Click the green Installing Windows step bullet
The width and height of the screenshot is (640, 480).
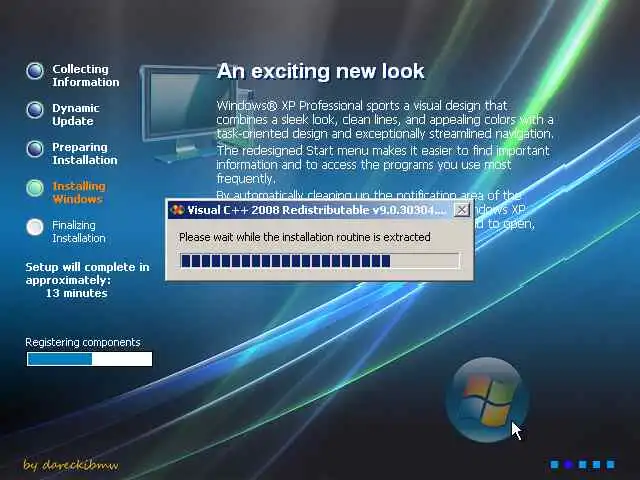pos(35,188)
